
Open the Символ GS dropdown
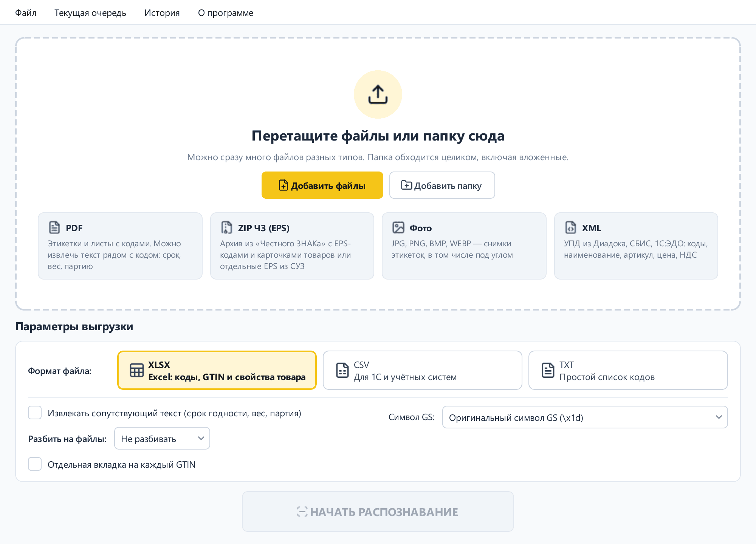[585, 417]
